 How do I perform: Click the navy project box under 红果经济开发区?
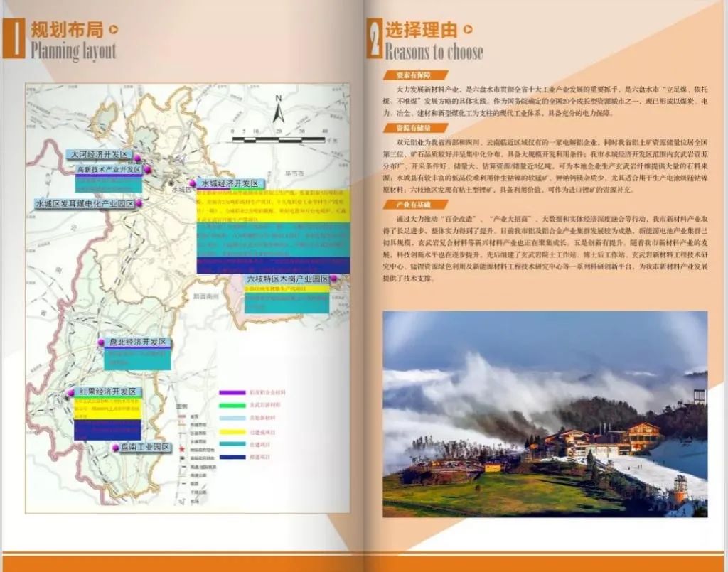[x=108, y=430]
